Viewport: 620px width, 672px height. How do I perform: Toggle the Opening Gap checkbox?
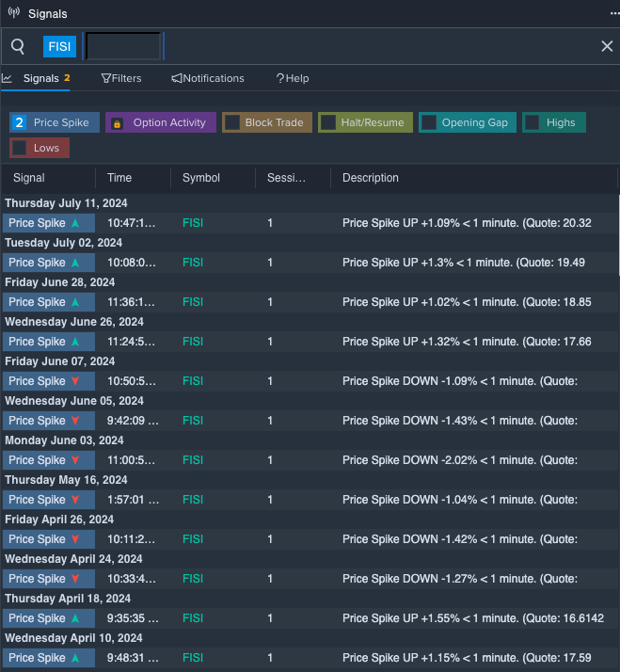click(429, 122)
